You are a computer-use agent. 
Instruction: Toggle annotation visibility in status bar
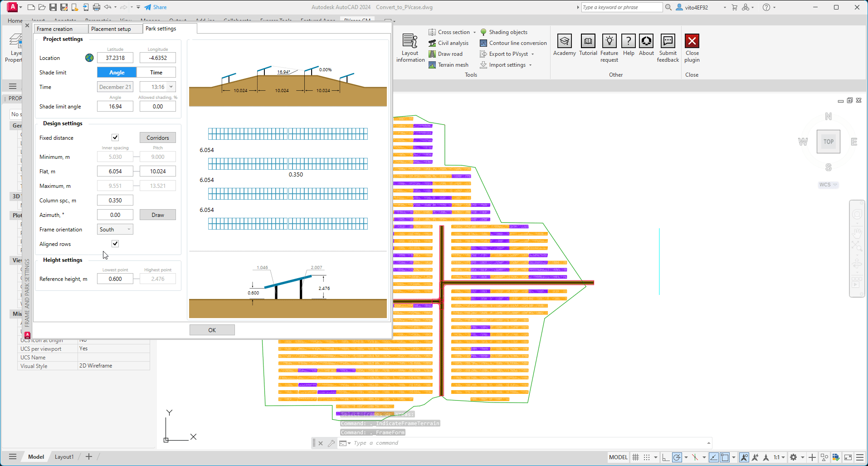tap(744, 457)
